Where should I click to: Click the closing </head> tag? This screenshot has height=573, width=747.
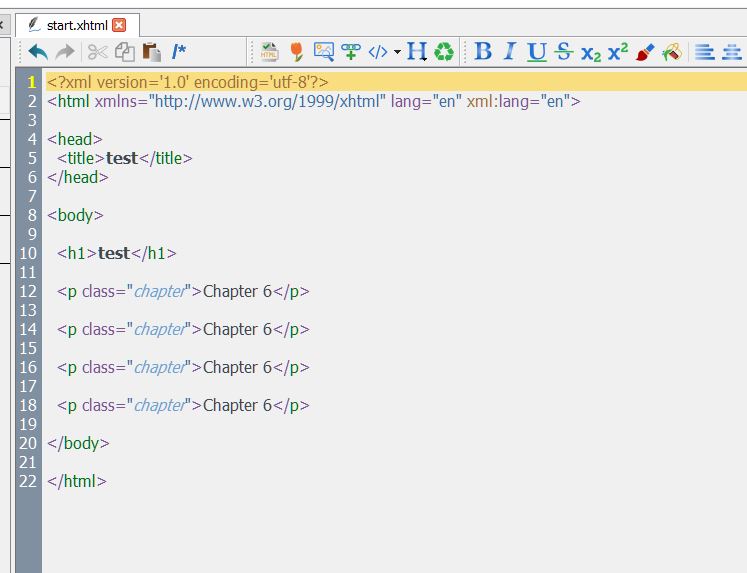tap(78, 177)
